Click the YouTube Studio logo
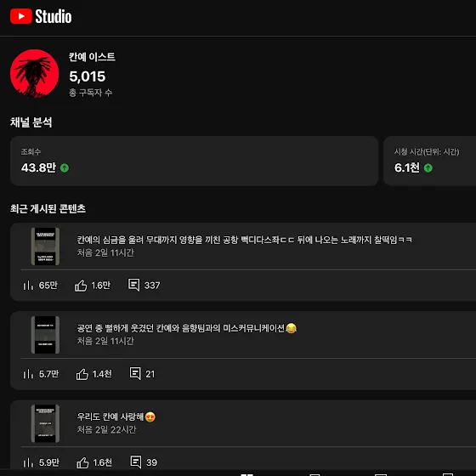 pos(41,16)
